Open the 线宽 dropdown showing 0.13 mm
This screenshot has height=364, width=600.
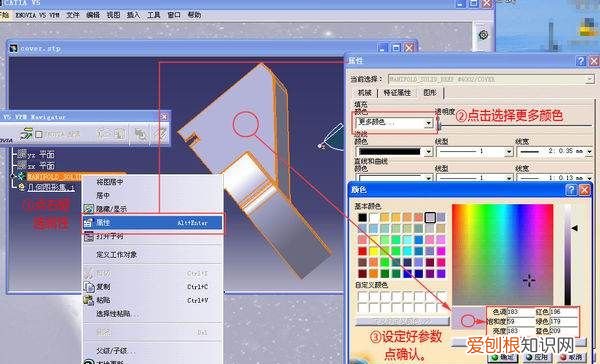click(589, 178)
